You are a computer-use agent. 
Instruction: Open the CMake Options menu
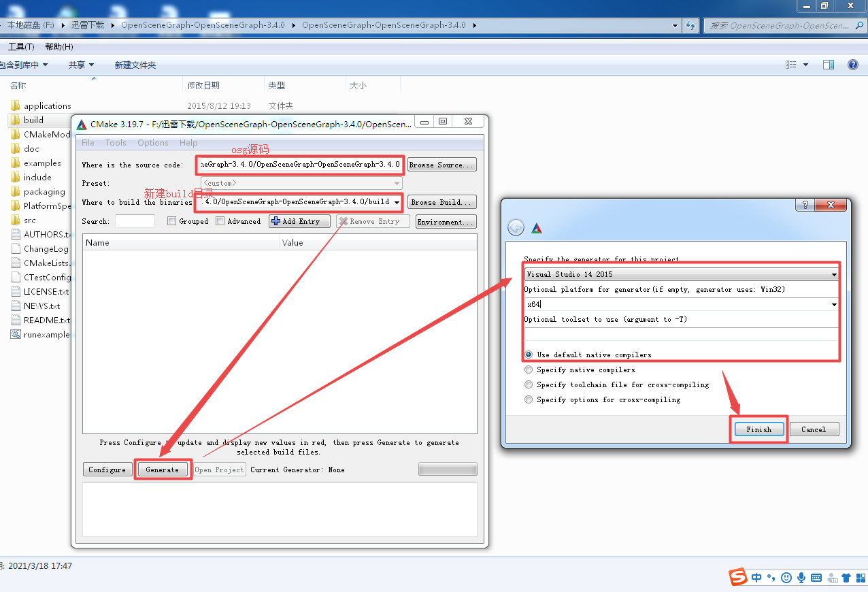pos(153,142)
